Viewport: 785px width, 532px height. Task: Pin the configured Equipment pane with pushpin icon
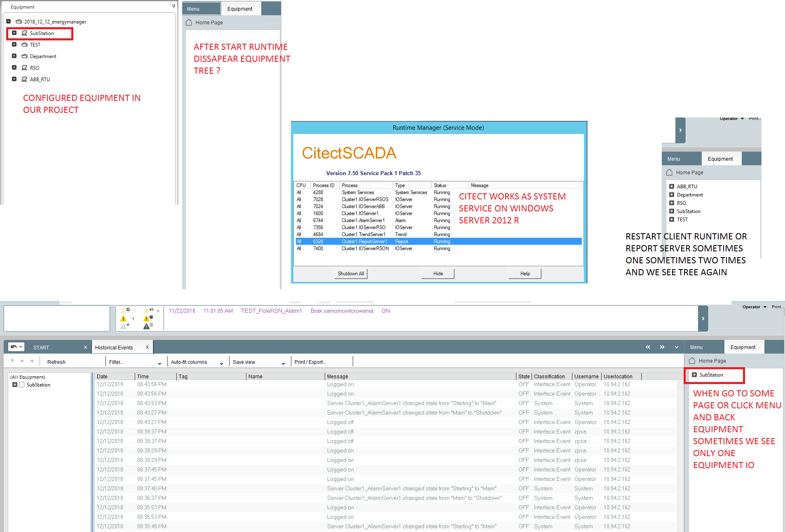click(173, 6)
